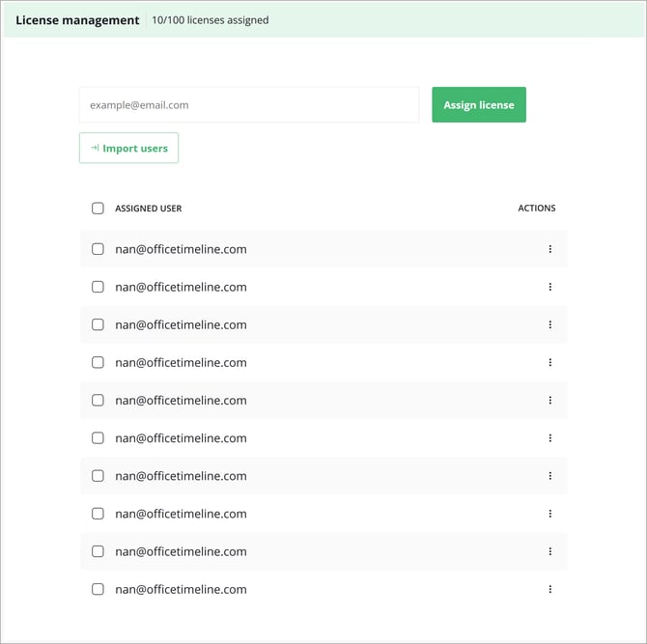Image resolution: width=647 pixels, height=644 pixels.
Task: Select the email text in the third user row
Action: click(x=181, y=324)
